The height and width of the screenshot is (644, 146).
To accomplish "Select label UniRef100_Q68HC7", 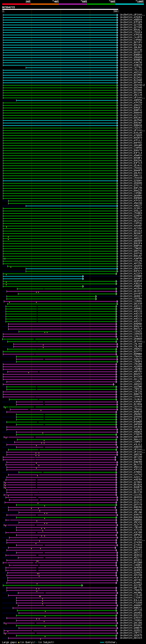I will tap(131, 296).
